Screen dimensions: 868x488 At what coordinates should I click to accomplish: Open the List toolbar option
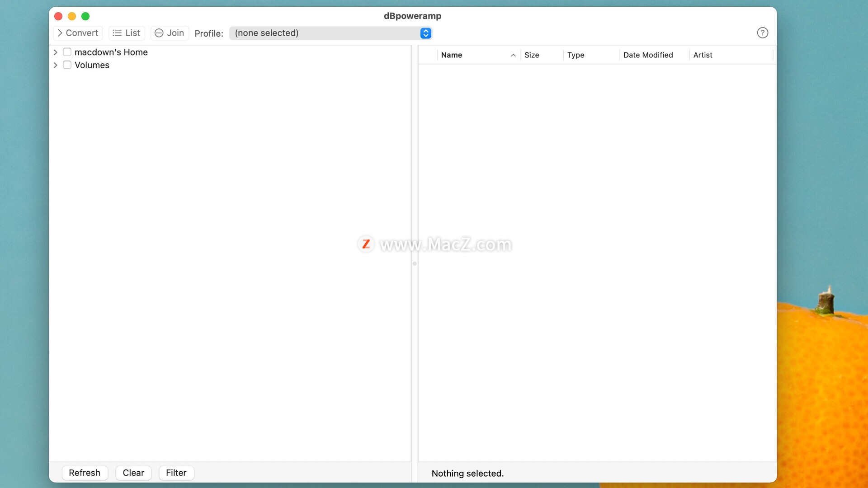(x=127, y=33)
